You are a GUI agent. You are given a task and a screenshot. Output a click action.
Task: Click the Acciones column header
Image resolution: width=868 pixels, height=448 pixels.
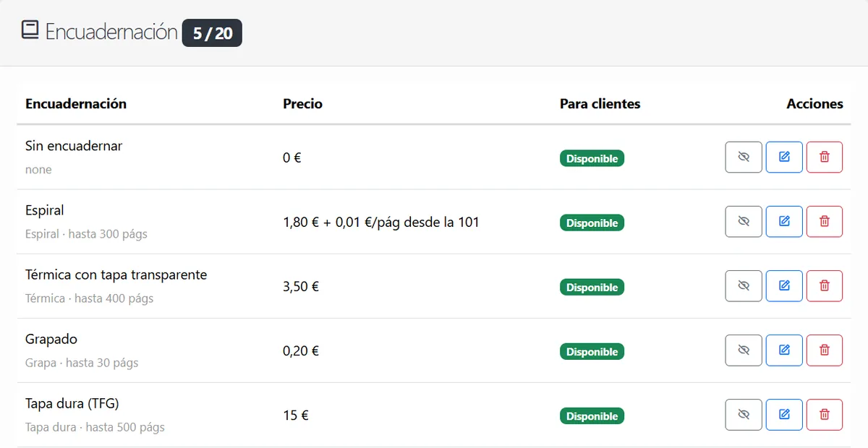pos(814,103)
